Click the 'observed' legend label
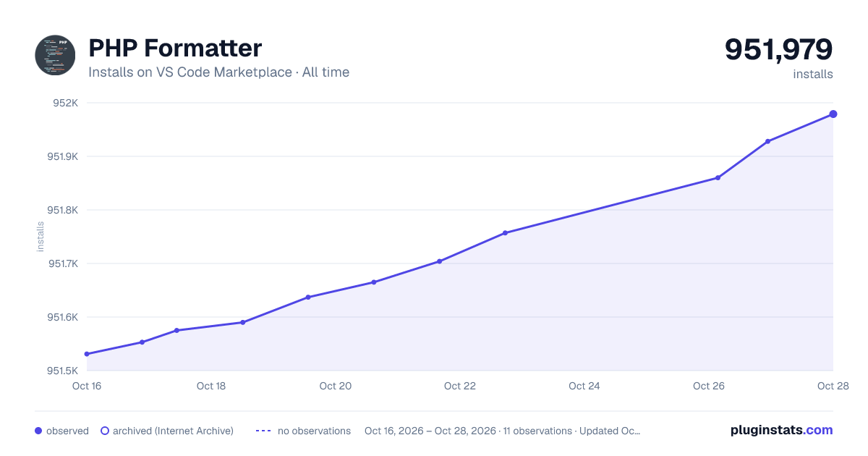The width and height of the screenshot is (868, 456). 67,431
